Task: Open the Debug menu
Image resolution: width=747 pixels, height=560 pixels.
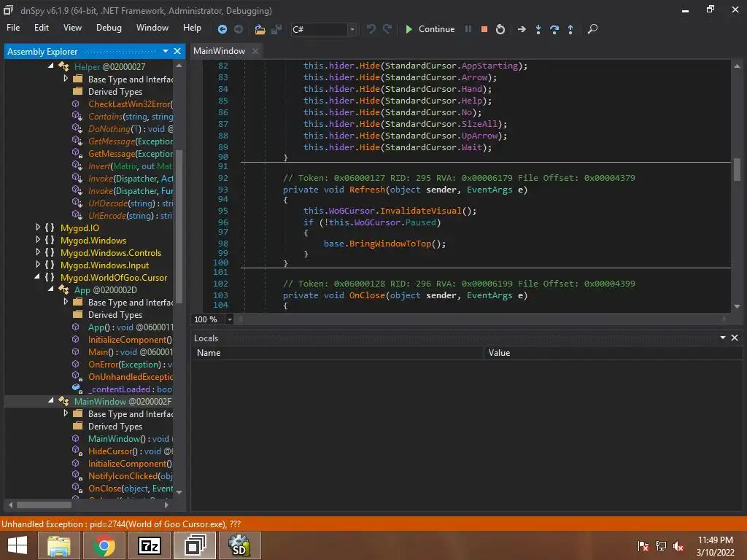Action: click(x=109, y=28)
